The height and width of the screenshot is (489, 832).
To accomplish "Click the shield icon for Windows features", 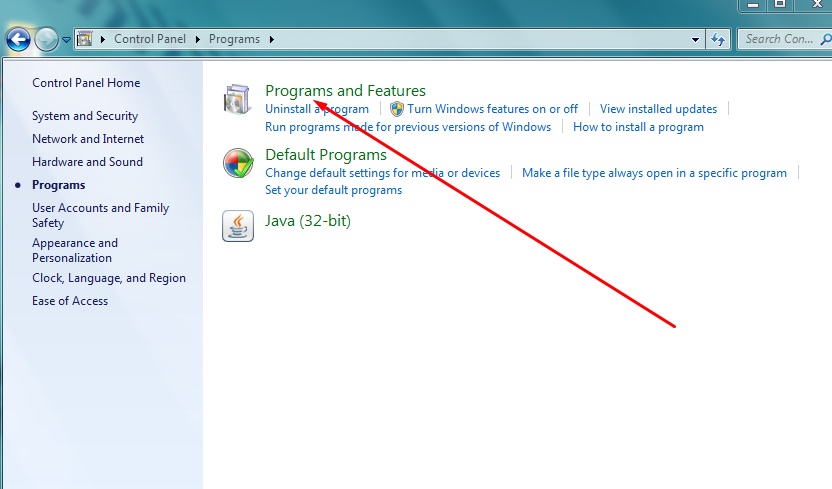I will coord(396,109).
